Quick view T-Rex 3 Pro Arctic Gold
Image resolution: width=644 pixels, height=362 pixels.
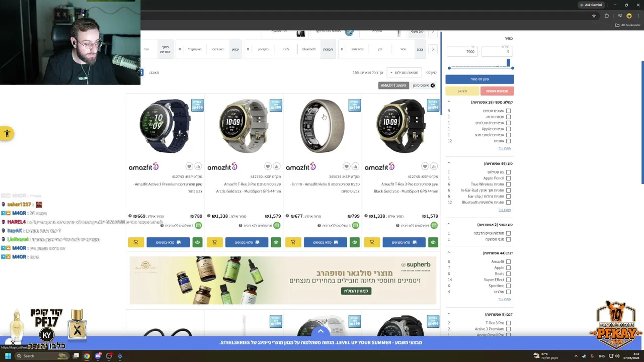coord(276,242)
